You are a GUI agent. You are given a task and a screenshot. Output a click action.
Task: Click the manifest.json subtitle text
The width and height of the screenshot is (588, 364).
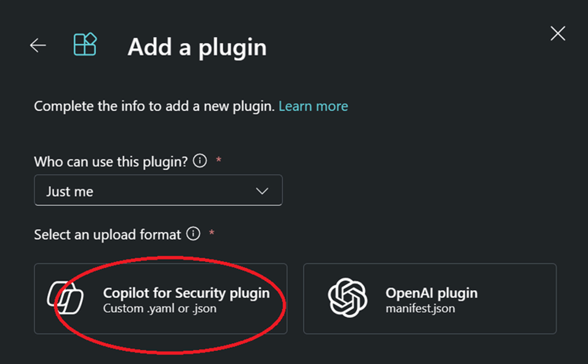point(420,308)
